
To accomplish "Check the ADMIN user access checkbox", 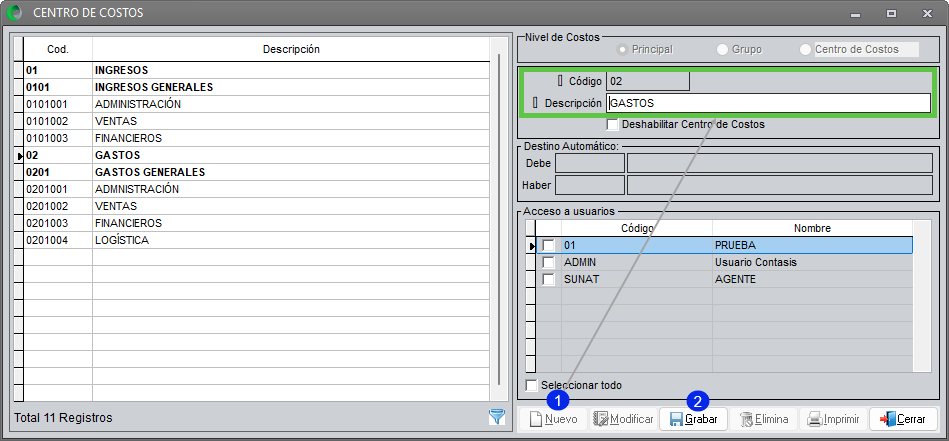I will (548, 263).
